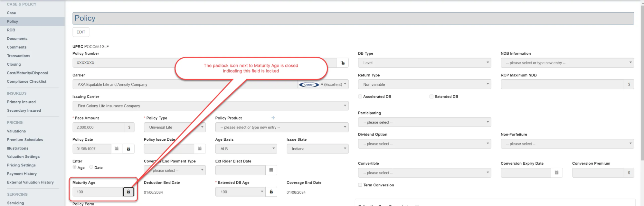The width and height of the screenshot is (644, 206).
Task: Open the Ext Rider Elect Date calendar
Action: 271,170
